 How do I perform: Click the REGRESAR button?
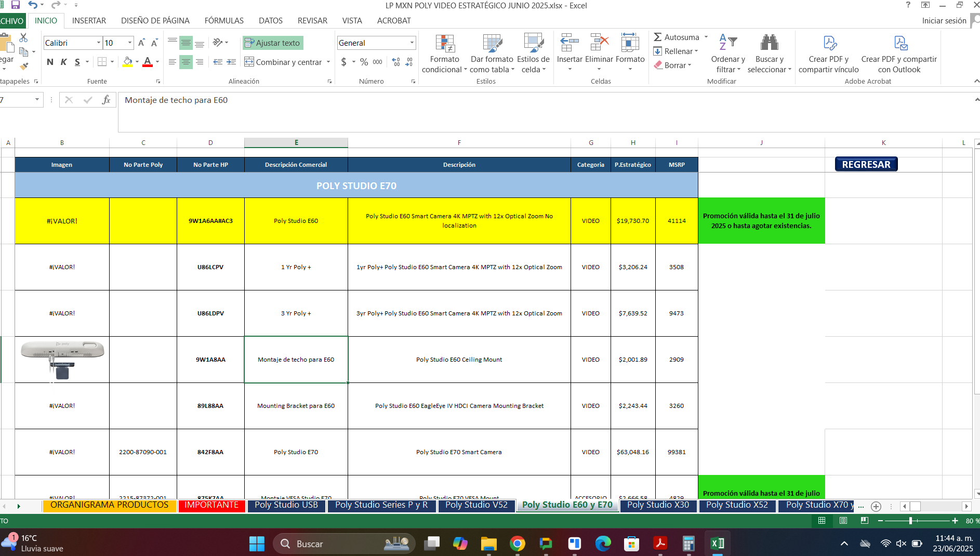tap(866, 164)
